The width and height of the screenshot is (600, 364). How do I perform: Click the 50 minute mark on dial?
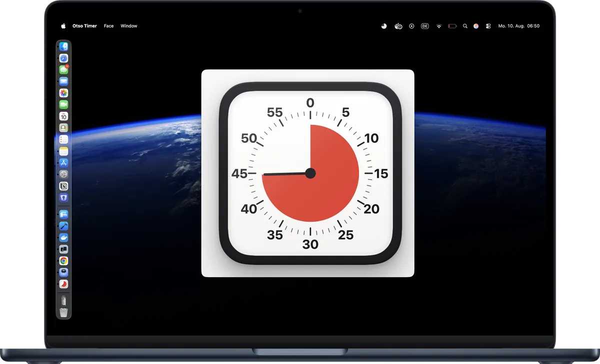coord(249,138)
